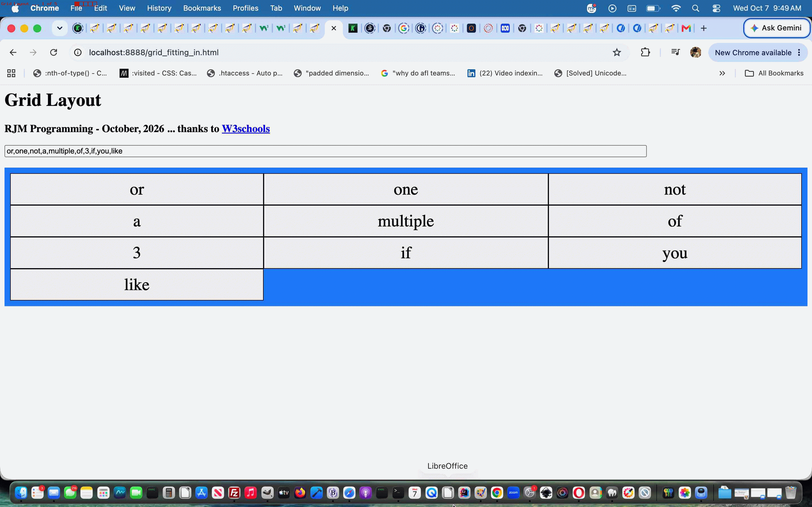Open a new tab with the plus icon
The image size is (812, 507).
click(x=704, y=28)
